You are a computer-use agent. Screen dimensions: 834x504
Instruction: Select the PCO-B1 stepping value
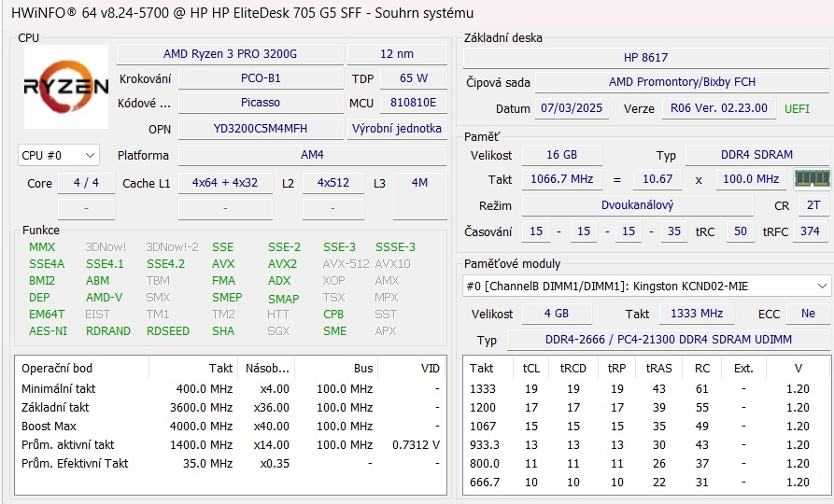point(261,78)
